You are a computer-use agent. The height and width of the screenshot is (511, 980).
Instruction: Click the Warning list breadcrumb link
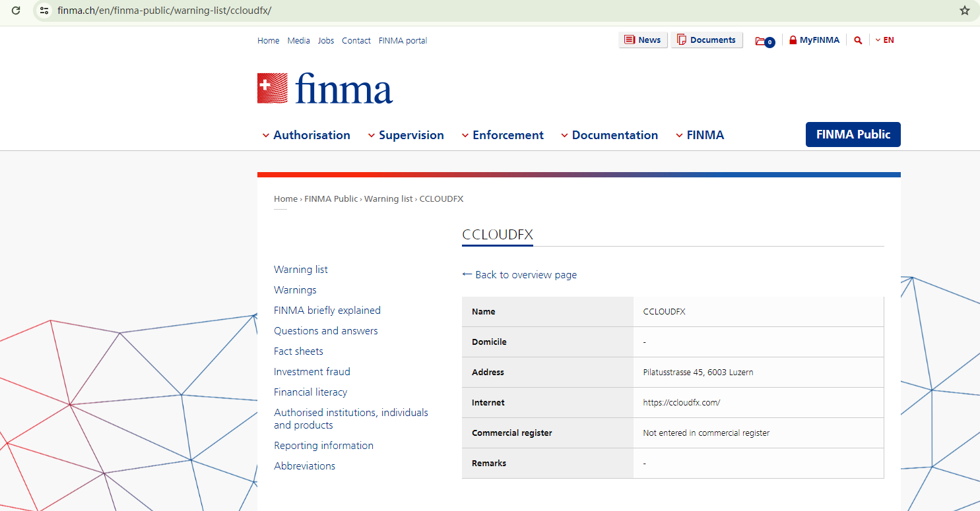[x=388, y=199]
